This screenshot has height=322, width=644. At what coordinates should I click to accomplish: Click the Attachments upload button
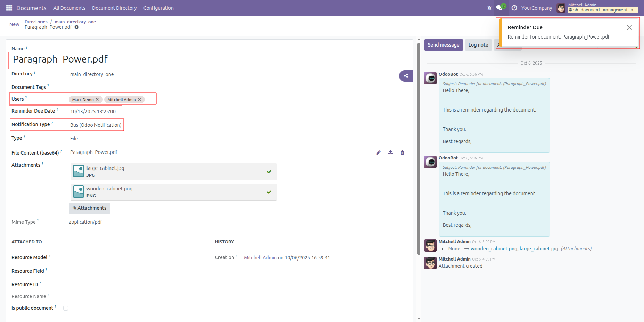(x=90, y=208)
